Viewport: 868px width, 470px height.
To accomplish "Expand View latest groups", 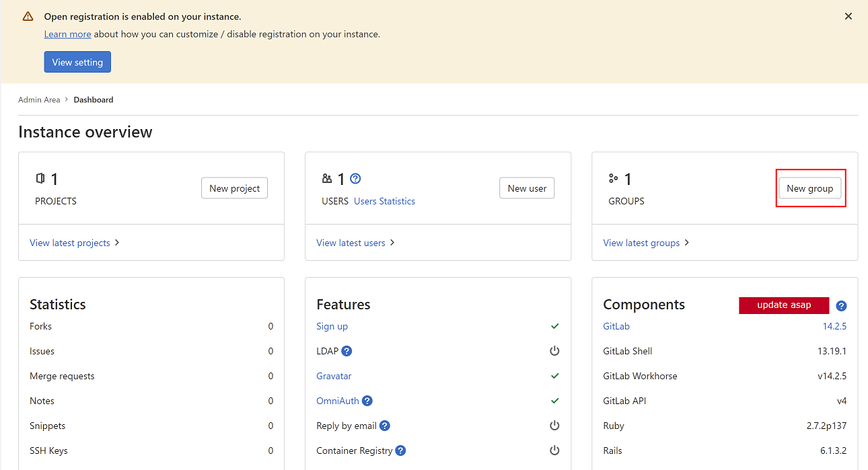I will [x=646, y=243].
